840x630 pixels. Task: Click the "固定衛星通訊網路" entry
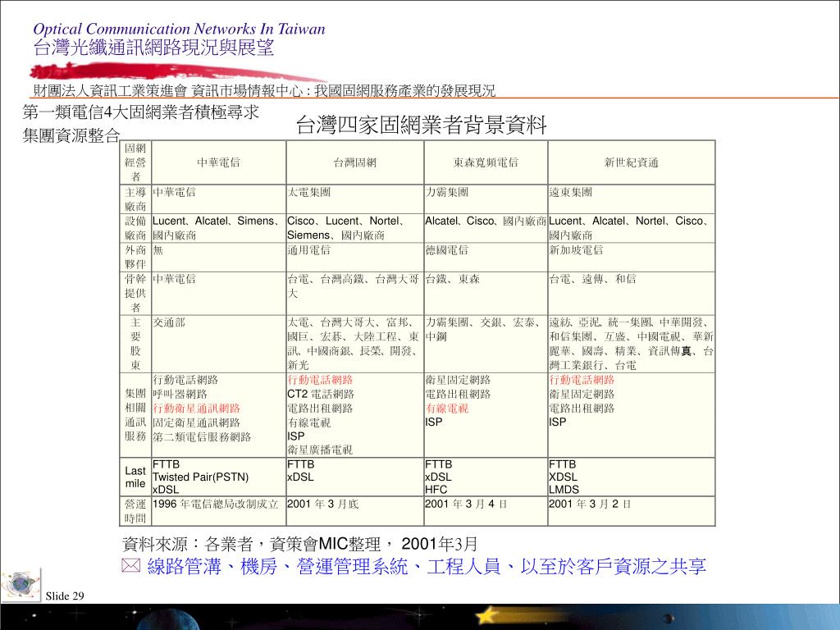[x=196, y=422]
